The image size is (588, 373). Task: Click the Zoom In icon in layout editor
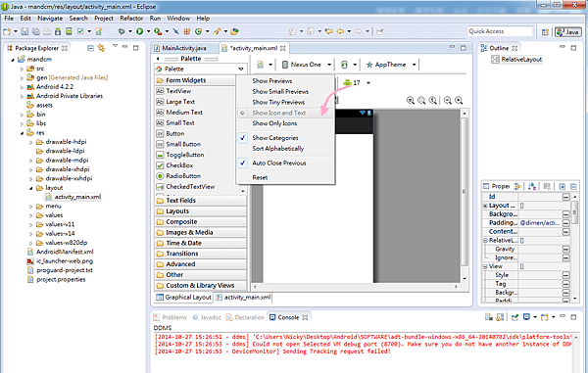coord(459,100)
